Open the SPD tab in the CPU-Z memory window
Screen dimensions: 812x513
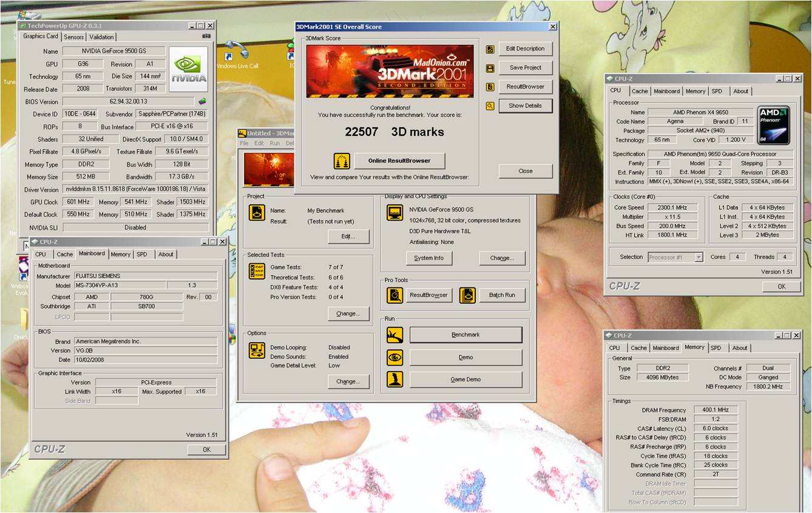pos(716,348)
